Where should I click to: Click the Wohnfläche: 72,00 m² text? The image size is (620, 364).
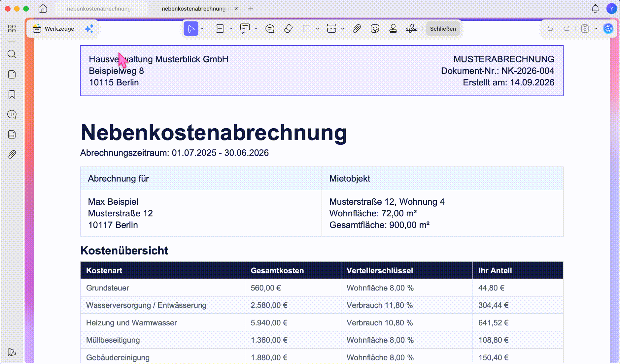[x=373, y=213]
